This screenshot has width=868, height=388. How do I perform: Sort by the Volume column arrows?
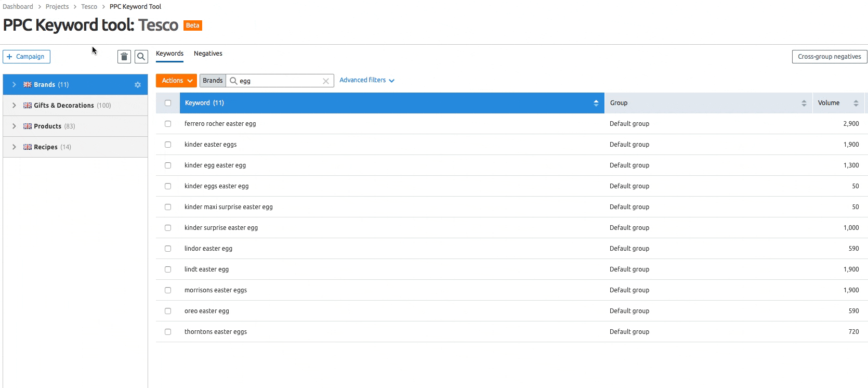click(x=856, y=103)
